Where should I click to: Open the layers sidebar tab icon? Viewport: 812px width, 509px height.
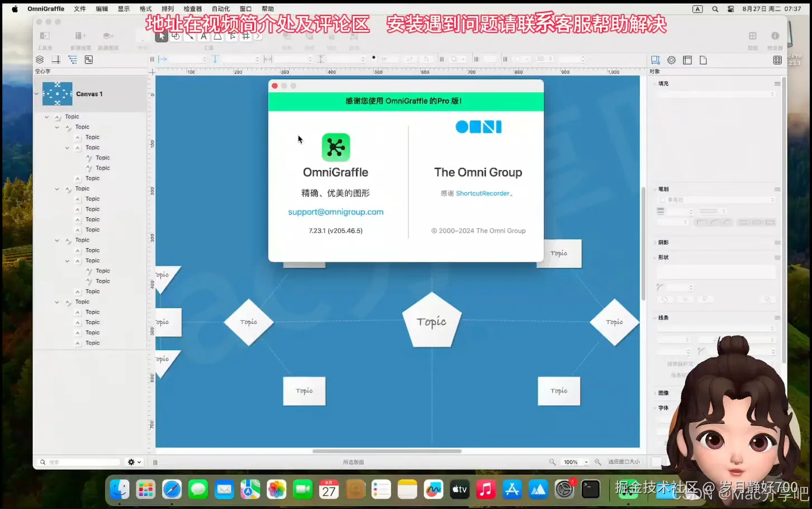(40, 60)
